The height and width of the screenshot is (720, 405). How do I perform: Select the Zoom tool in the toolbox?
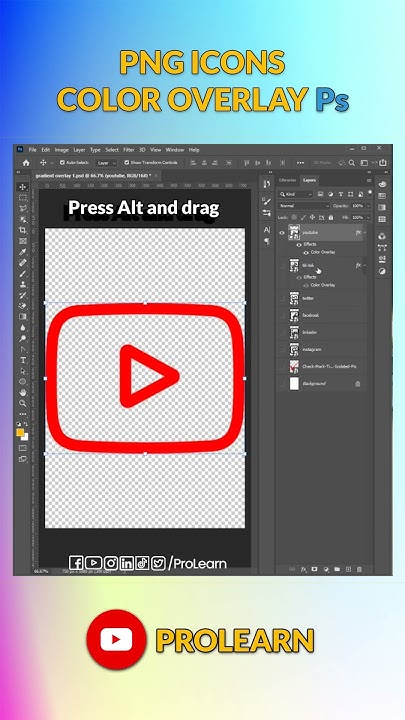[x=22, y=403]
